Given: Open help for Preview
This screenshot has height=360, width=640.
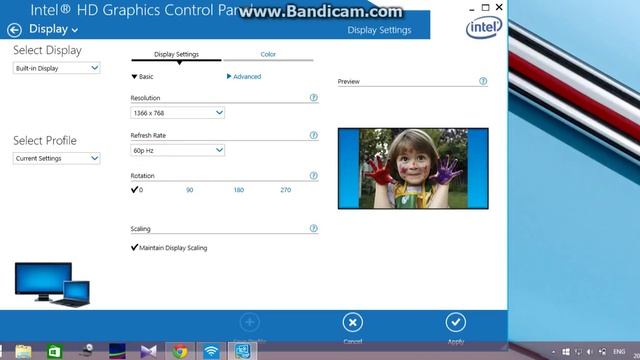Looking at the screenshot, I should pos(483,81).
